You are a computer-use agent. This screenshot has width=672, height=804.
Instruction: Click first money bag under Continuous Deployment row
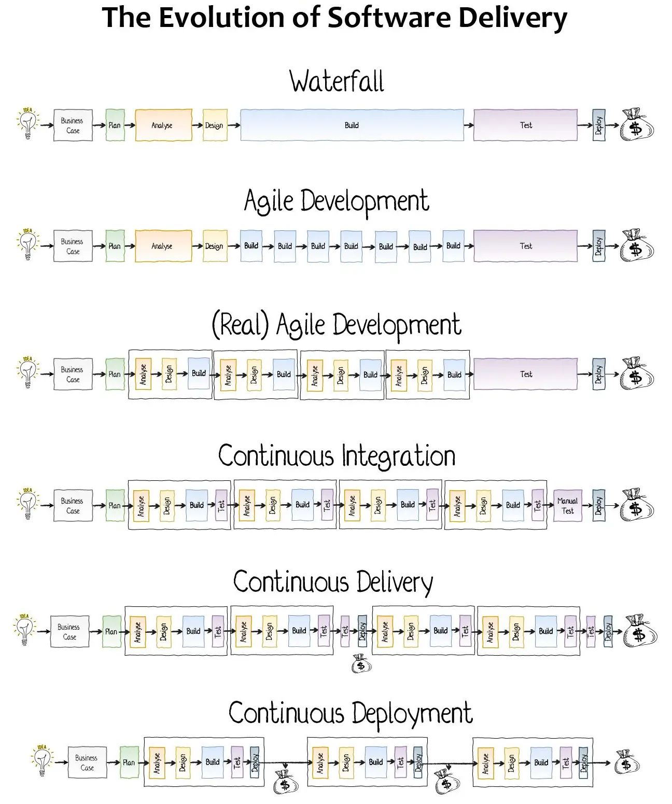pos(286,782)
